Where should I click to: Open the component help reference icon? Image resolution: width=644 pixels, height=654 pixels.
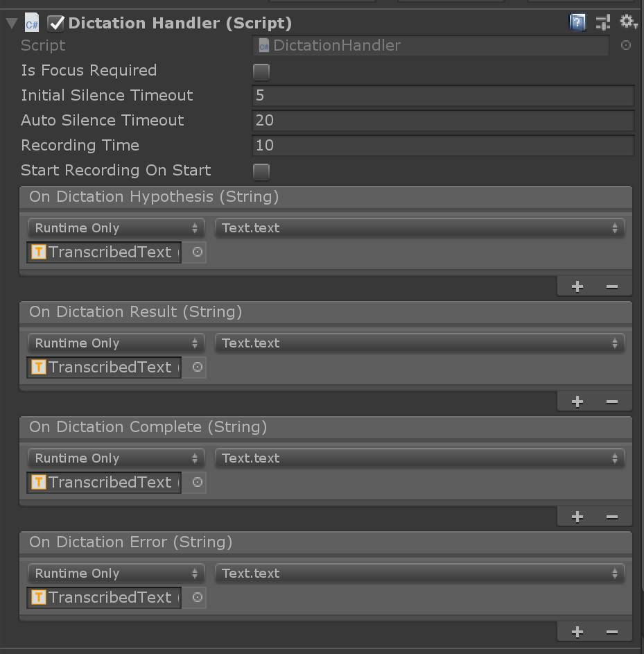pyautogui.click(x=577, y=22)
